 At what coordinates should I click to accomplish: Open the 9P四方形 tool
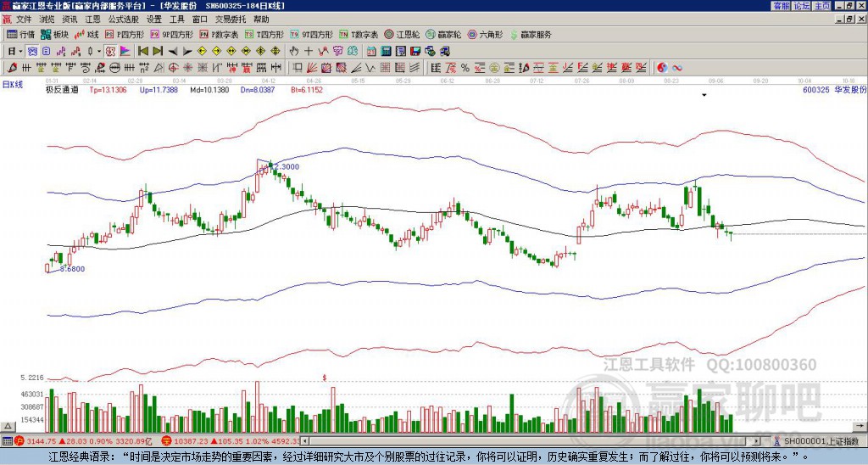coord(171,34)
